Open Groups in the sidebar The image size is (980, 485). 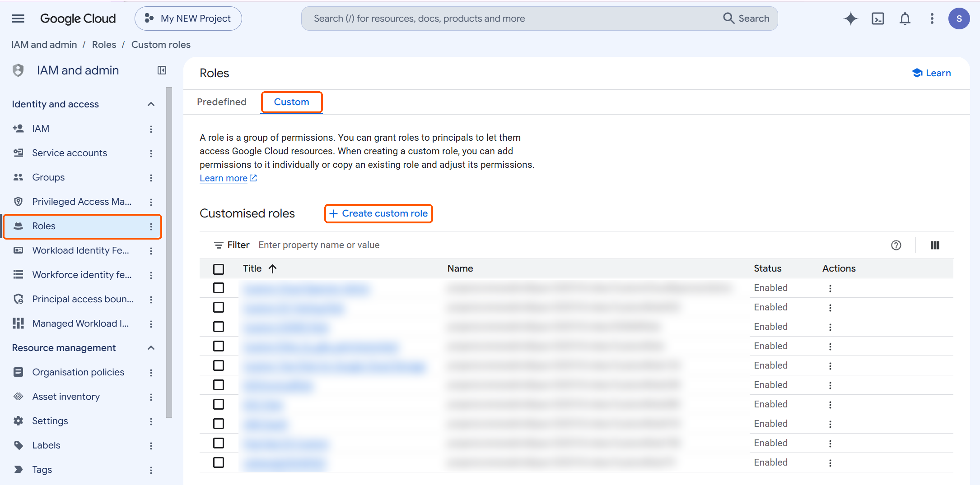(x=48, y=177)
